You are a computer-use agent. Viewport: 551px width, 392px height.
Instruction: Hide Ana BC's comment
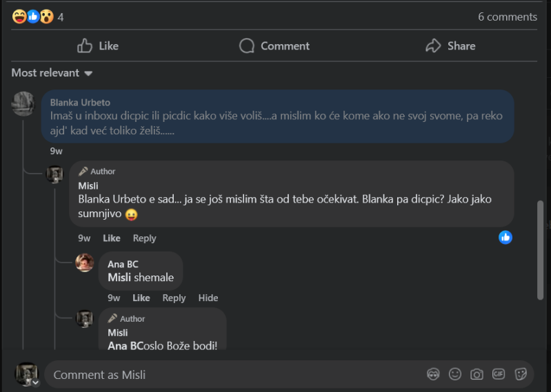click(208, 298)
